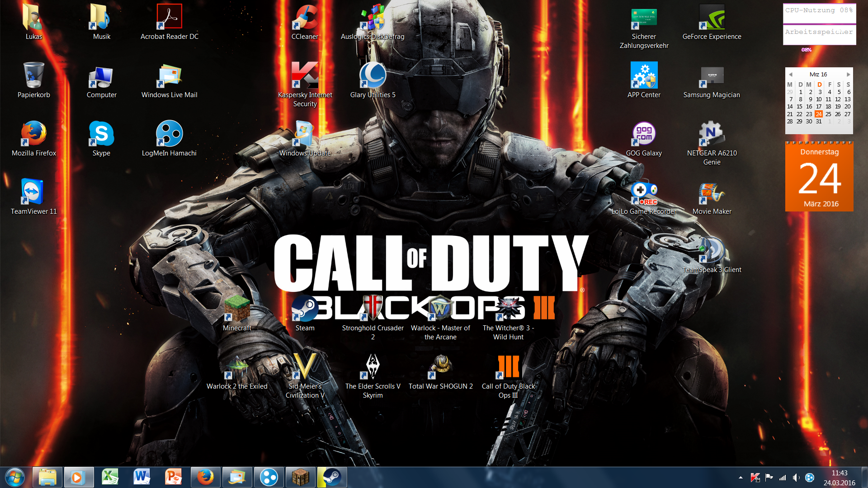Viewport: 868px width, 488px height.
Task: Launch Skype from desktop
Action: click(x=101, y=138)
